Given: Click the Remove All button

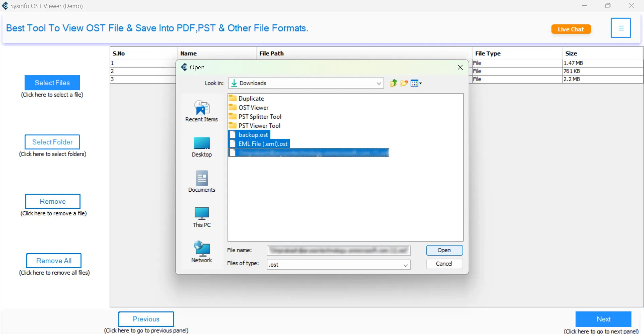Looking at the screenshot, I should pos(54,261).
